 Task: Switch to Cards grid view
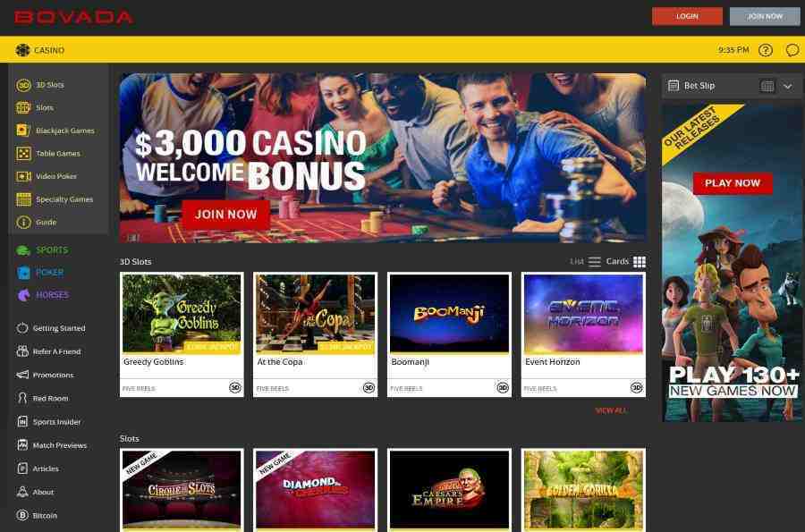click(x=625, y=262)
